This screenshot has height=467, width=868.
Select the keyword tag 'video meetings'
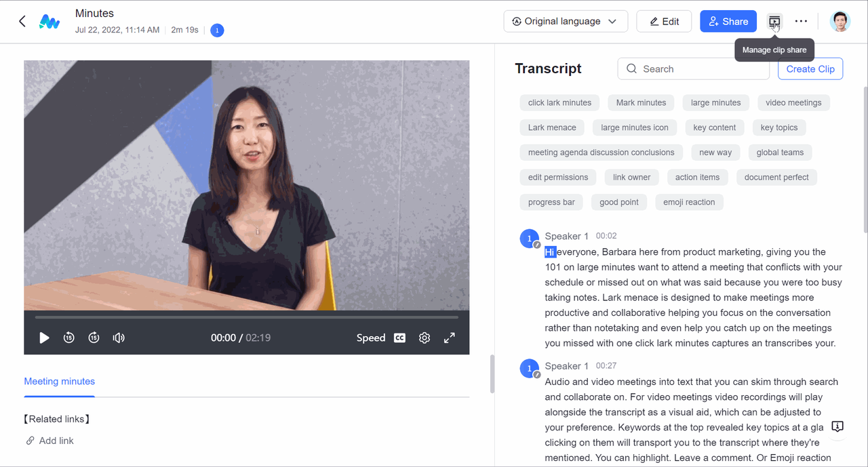coord(793,102)
